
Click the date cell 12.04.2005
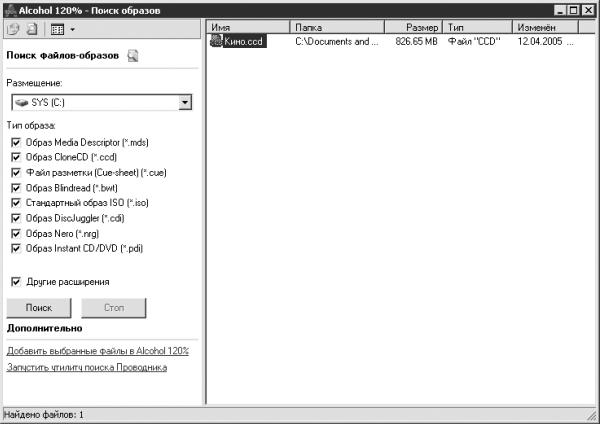click(x=540, y=41)
